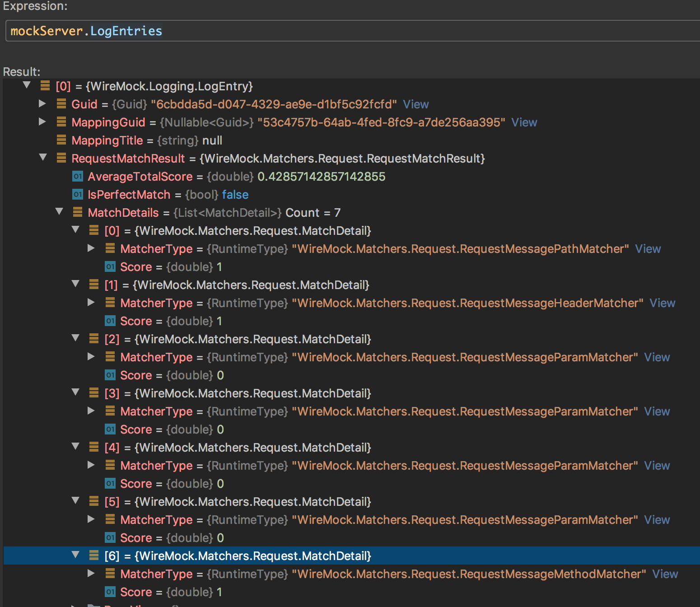Open View link for RequestMessageMethodMatcher
The width and height of the screenshot is (700, 607).
click(665, 574)
